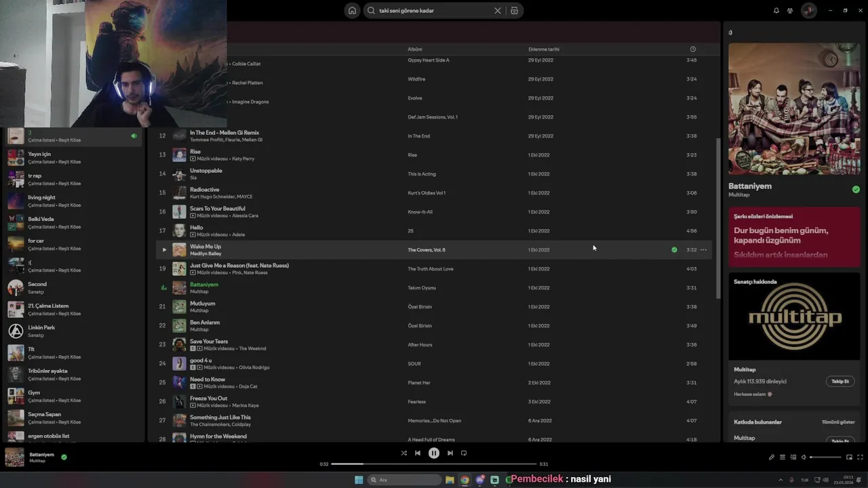The width and height of the screenshot is (868, 488).
Task: Adjust the Spotify volume slider
Action: pos(825,457)
